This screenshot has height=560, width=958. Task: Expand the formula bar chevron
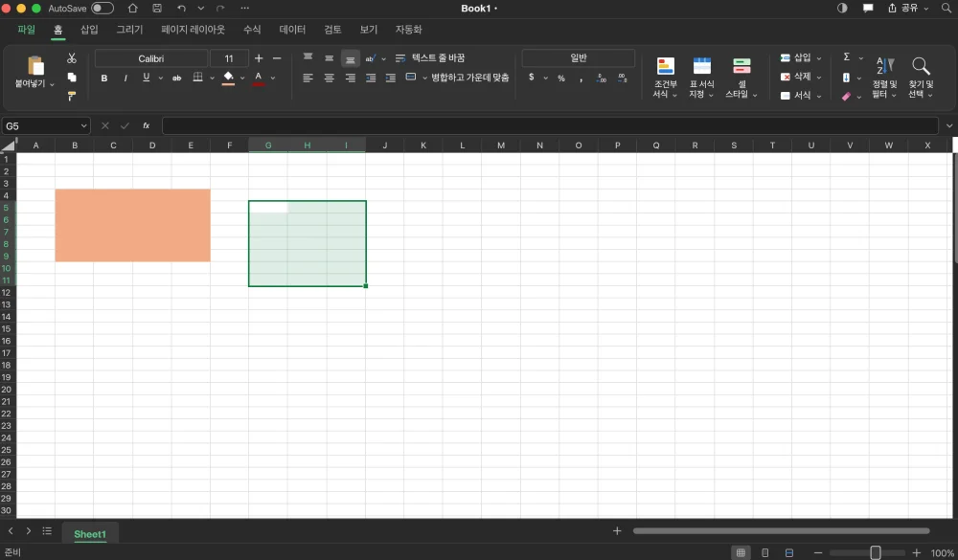click(x=948, y=125)
